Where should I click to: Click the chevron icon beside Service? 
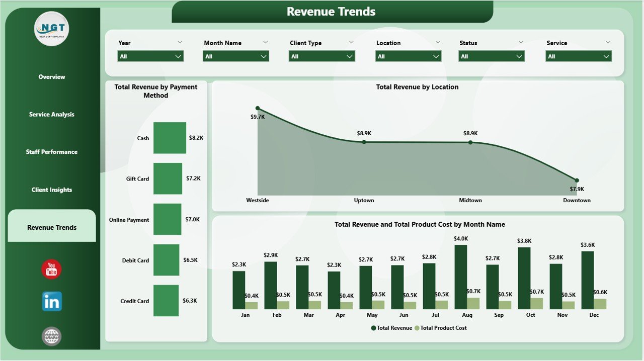coord(608,43)
